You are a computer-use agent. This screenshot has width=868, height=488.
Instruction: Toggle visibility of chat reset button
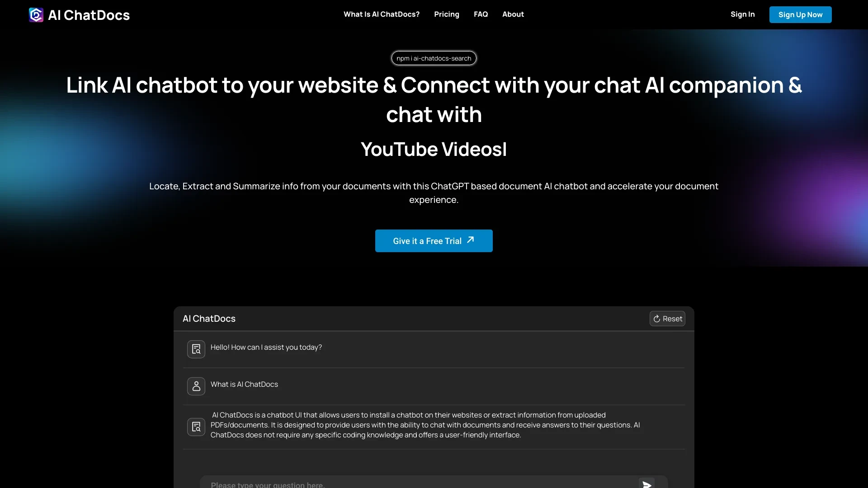point(667,318)
